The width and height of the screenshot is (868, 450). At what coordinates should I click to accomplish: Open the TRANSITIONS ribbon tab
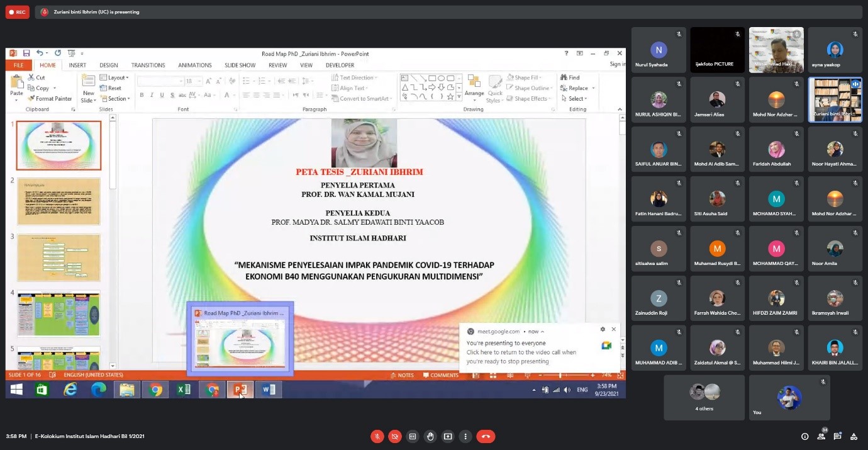click(x=148, y=65)
